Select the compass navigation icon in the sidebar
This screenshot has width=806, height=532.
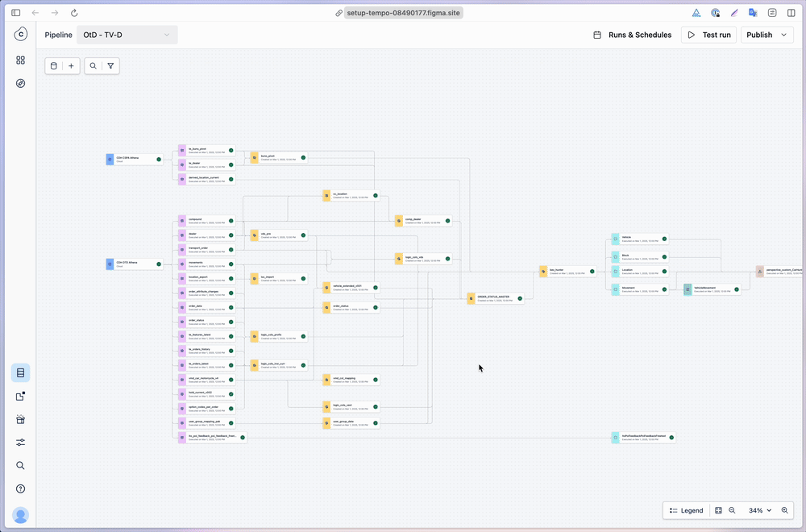click(20, 83)
